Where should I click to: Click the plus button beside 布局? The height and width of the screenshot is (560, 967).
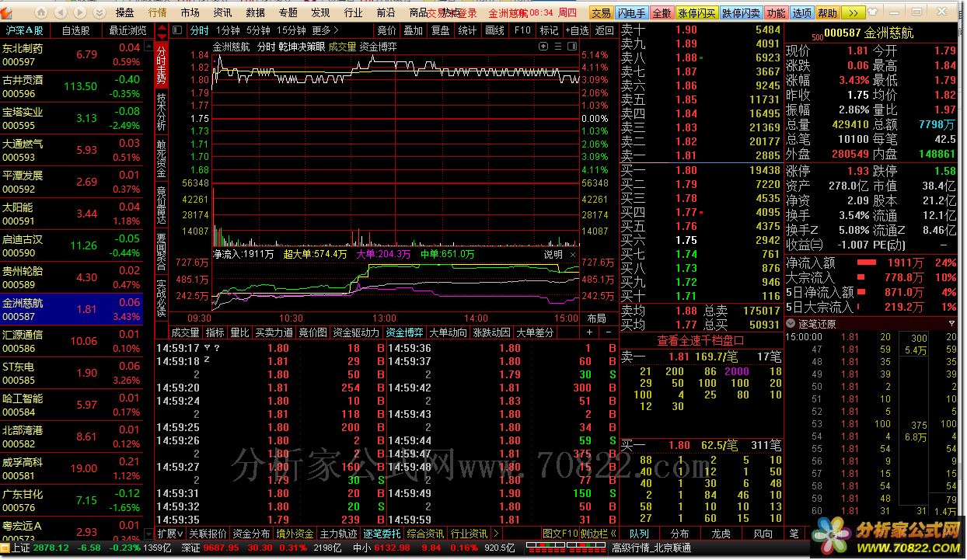tap(588, 332)
